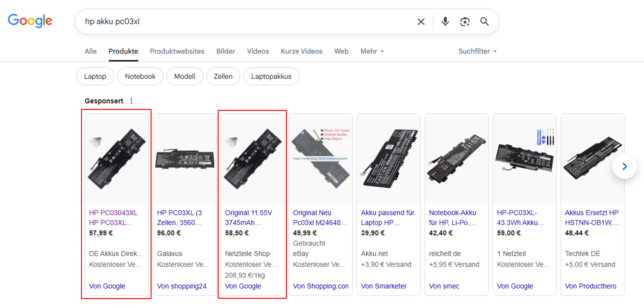
Task: Expand the Mehr dropdown menu
Action: [x=372, y=51]
